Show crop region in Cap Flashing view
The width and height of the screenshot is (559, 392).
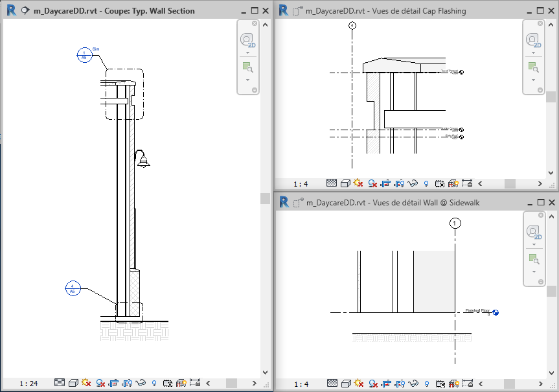click(x=399, y=183)
